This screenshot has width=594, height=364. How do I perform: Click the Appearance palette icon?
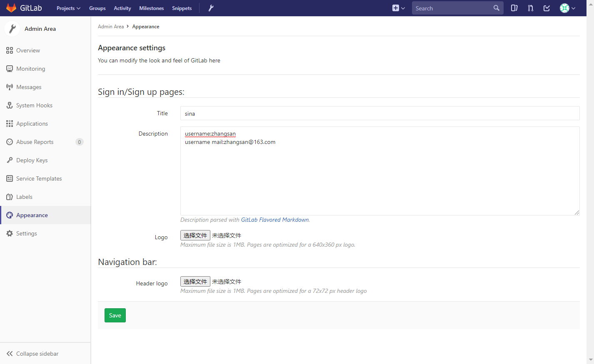10,215
